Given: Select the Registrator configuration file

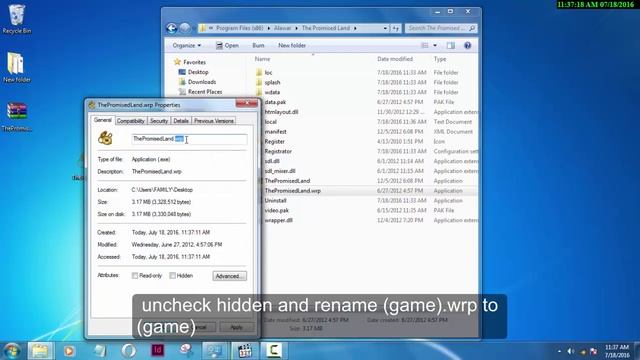Looking at the screenshot, I should [278, 151].
